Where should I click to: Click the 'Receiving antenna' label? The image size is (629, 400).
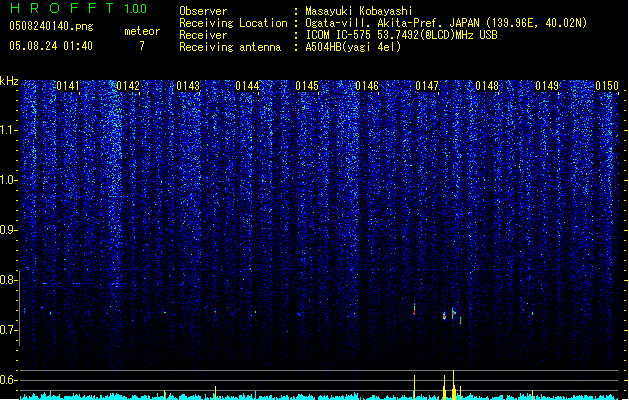pyautogui.click(x=230, y=47)
